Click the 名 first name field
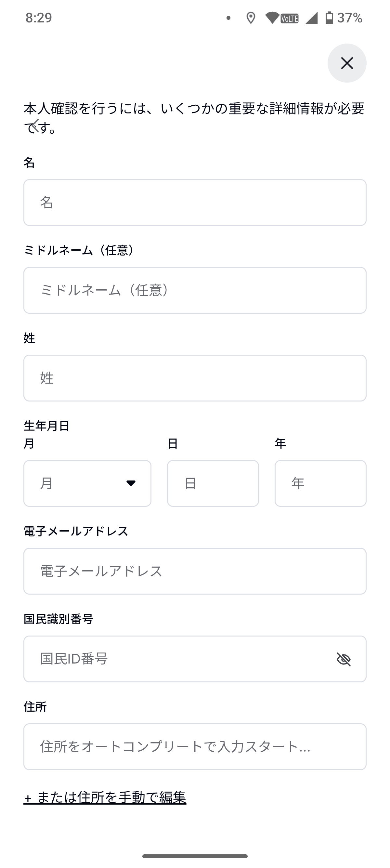Image resolution: width=390 pixels, height=868 pixels. [195, 203]
